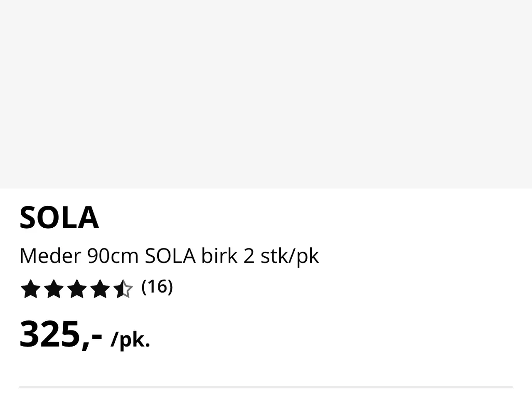
Task: Click the 325,- price
Action: click(x=61, y=334)
